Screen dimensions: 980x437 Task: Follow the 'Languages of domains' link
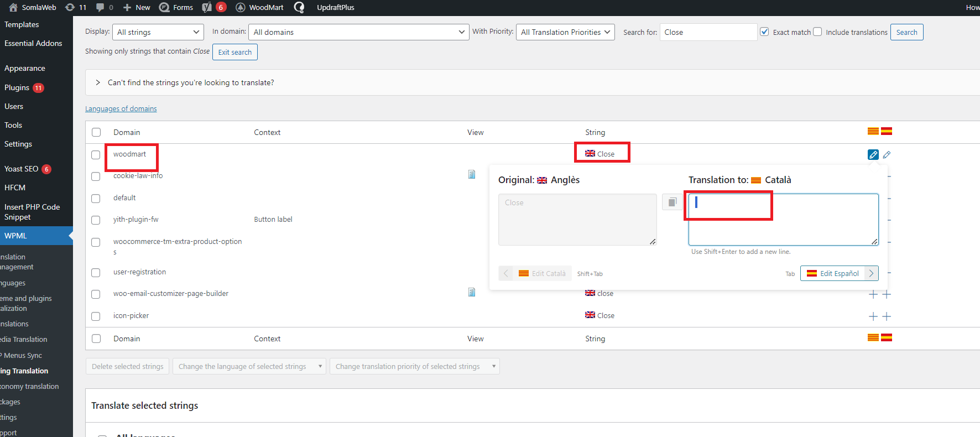pos(121,109)
